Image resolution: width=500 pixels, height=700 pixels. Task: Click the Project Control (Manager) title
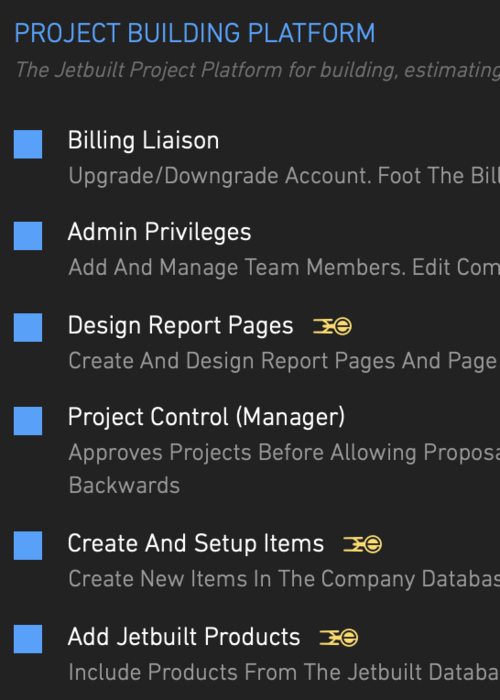[x=206, y=417]
